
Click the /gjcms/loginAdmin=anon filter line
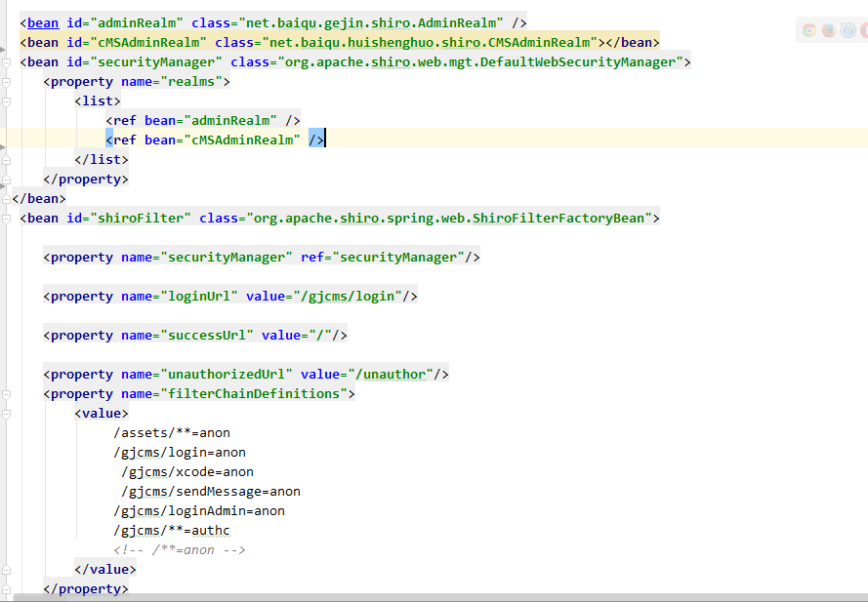199,511
